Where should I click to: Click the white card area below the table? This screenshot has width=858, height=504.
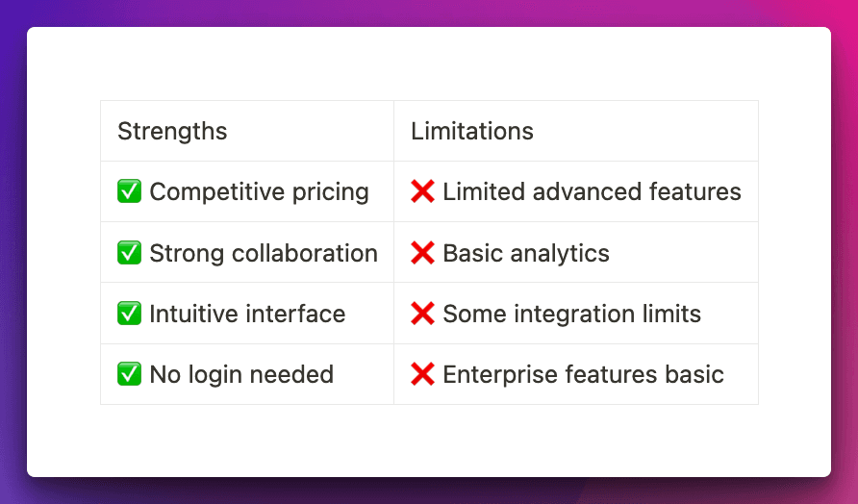click(x=429, y=441)
